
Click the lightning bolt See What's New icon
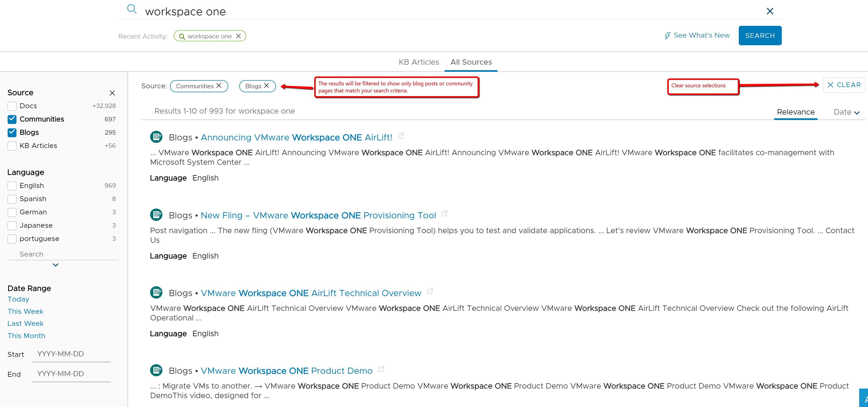[667, 36]
